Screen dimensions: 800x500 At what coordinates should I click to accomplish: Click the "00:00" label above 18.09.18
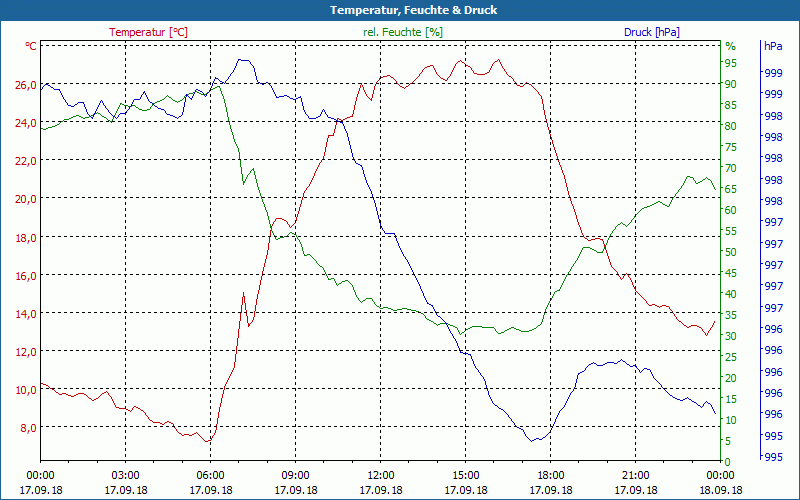point(720,476)
